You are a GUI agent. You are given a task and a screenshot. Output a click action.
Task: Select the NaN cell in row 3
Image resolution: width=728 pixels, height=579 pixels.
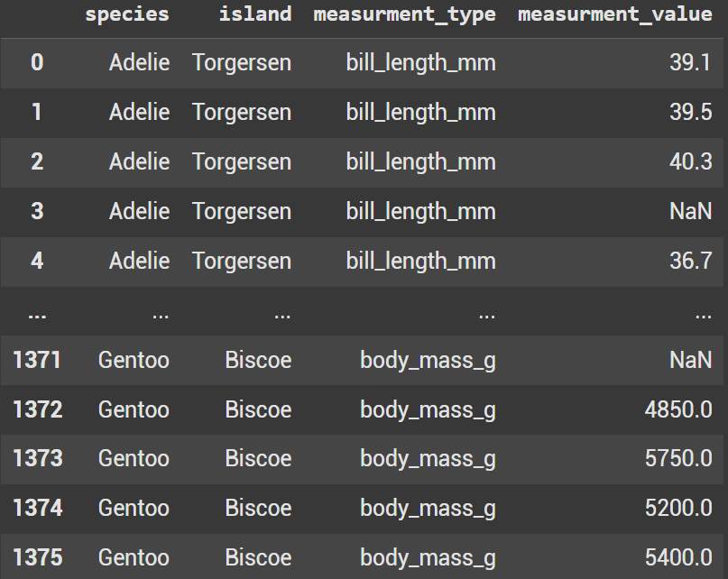coord(690,211)
